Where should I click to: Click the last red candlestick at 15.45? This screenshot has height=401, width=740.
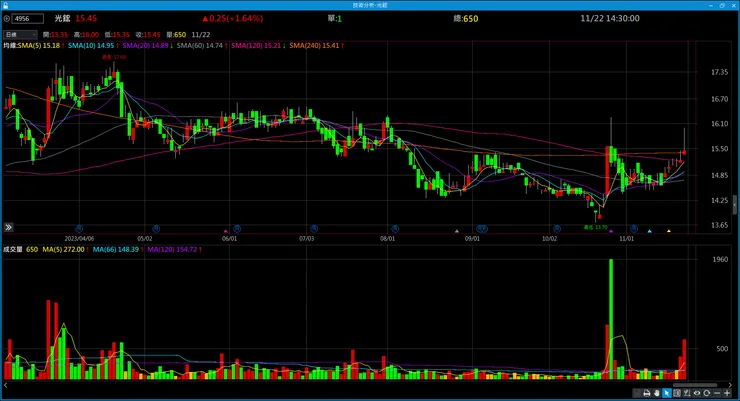click(684, 152)
